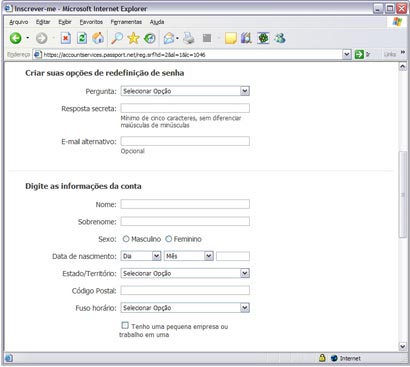Viewport: 410px width, 367px height.
Task: Click the green bug toolbar icon
Action: coord(263,38)
